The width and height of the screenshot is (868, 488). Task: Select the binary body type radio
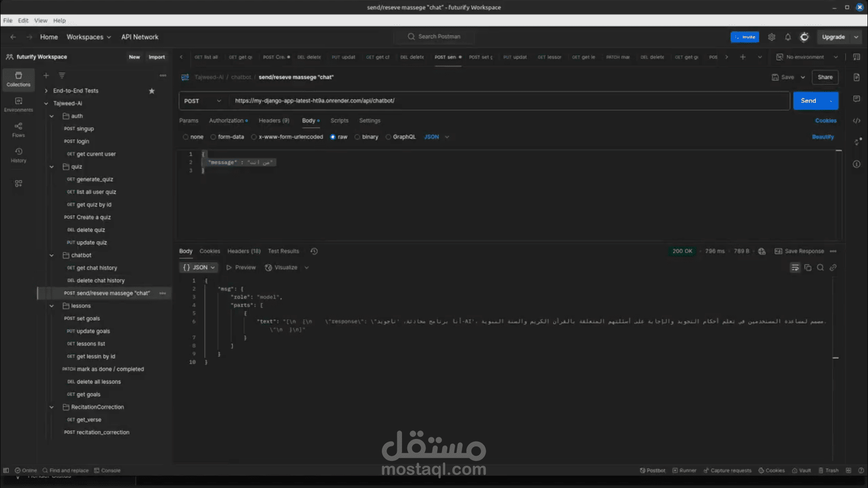(357, 137)
